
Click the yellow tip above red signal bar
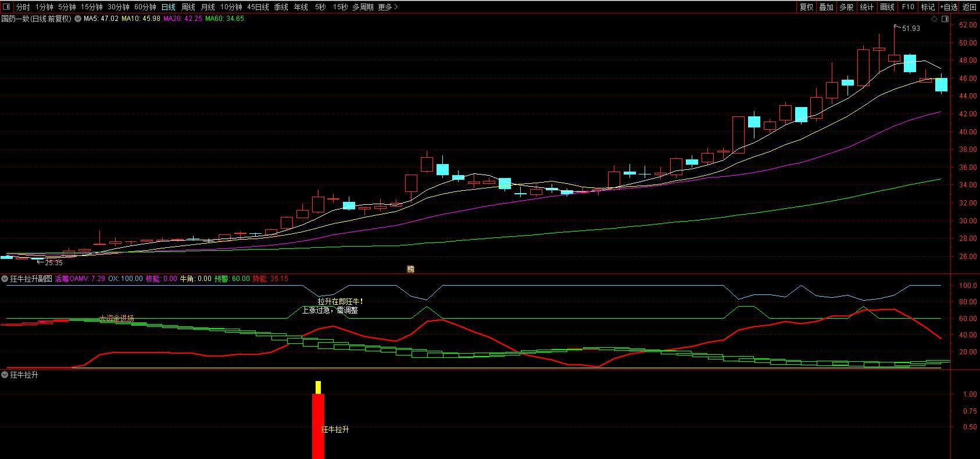point(318,387)
